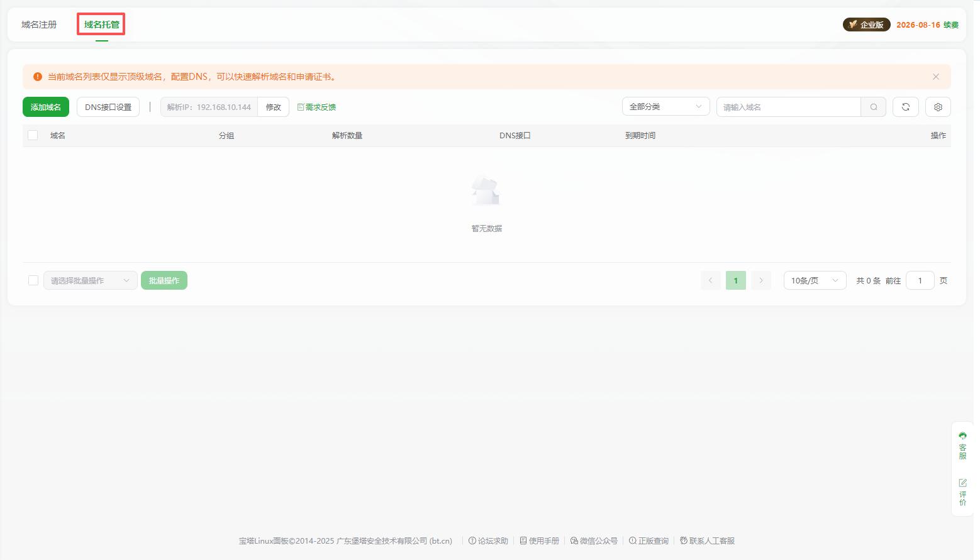Click the search magnifier icon
The height and width of the screenshot is (560, 980).
[873, 107]
